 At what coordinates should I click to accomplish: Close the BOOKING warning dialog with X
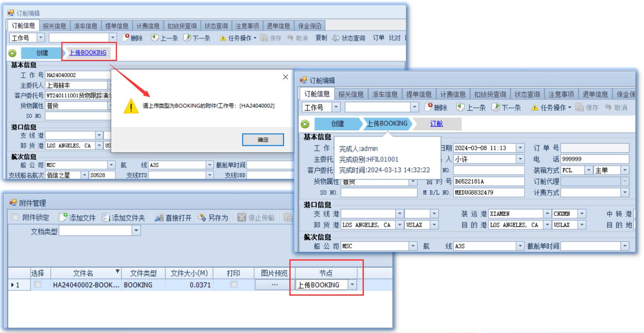coord(286,77)
